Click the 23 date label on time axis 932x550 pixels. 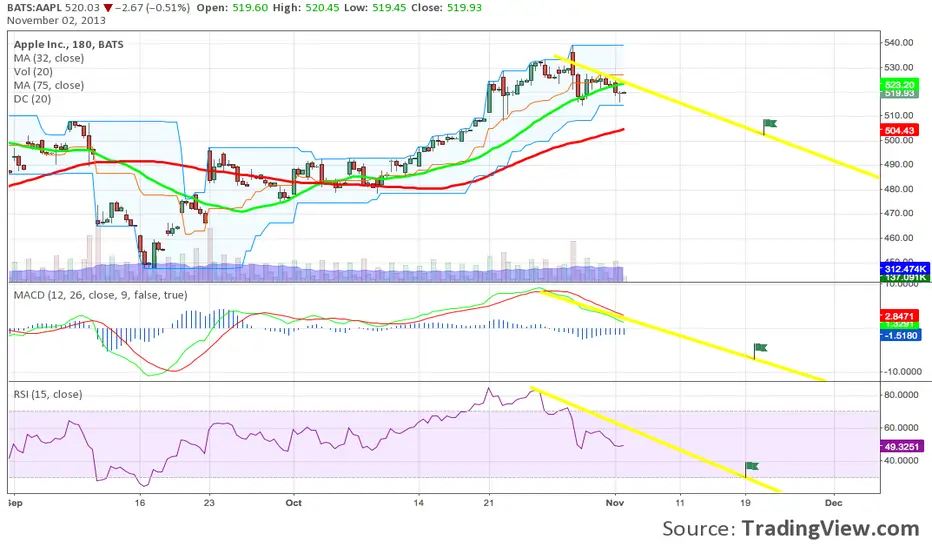(209, 503)
